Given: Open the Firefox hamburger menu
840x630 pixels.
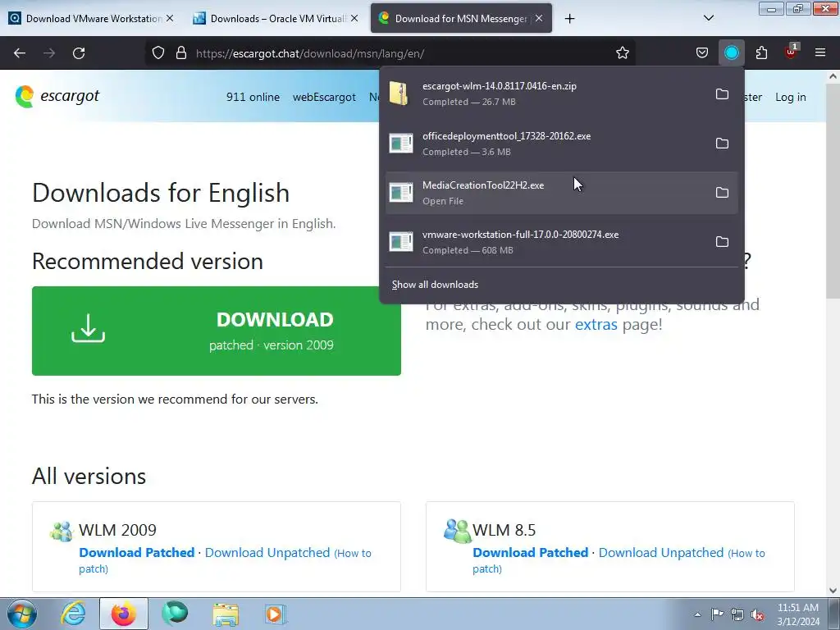Looking at the screenshot, I should click(820, 52).
